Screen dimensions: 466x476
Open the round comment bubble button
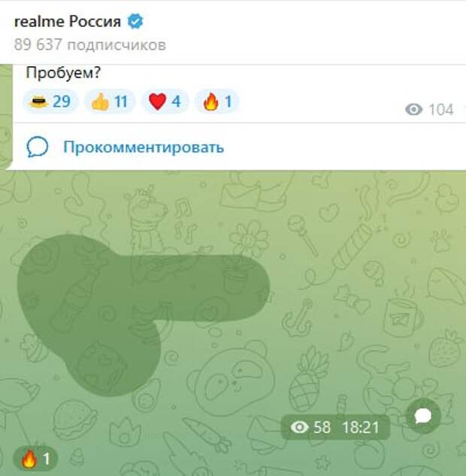[x=423, y=416]
